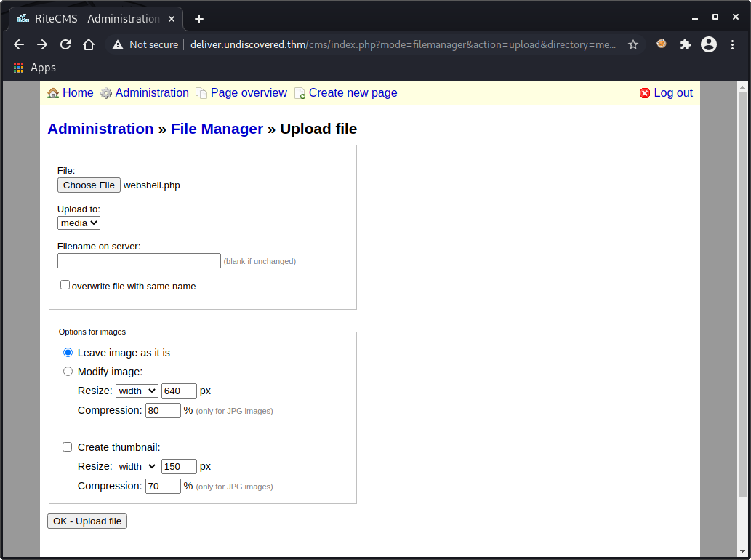The height and width of the screenshot is (560, 751).
Task: Enable overwrite file with same name
Action: 65,285
